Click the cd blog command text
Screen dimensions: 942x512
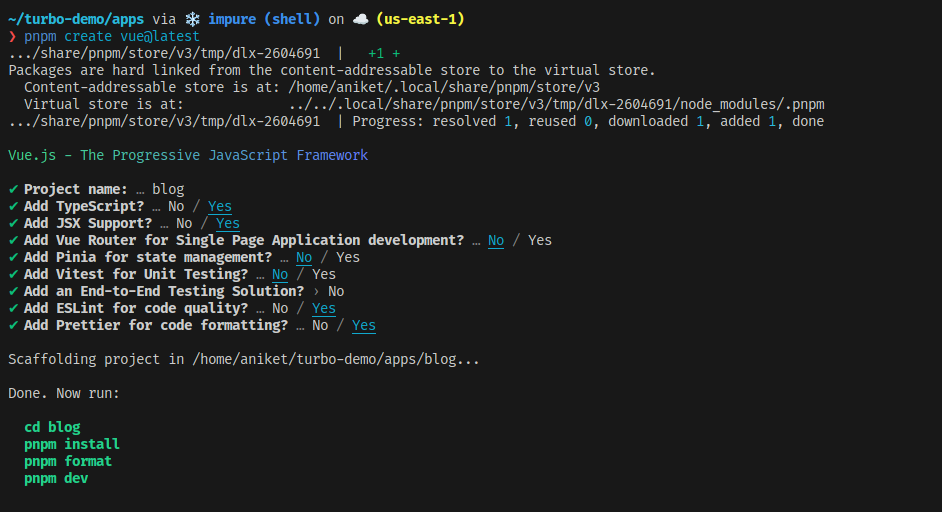pyautogui.click(x=52, y=427)
